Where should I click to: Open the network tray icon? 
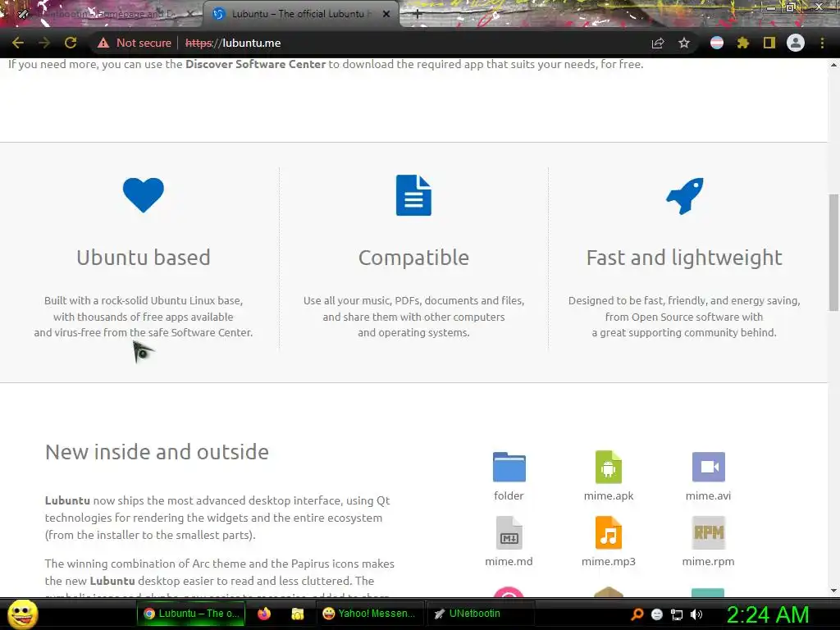[x=677, y=615]
